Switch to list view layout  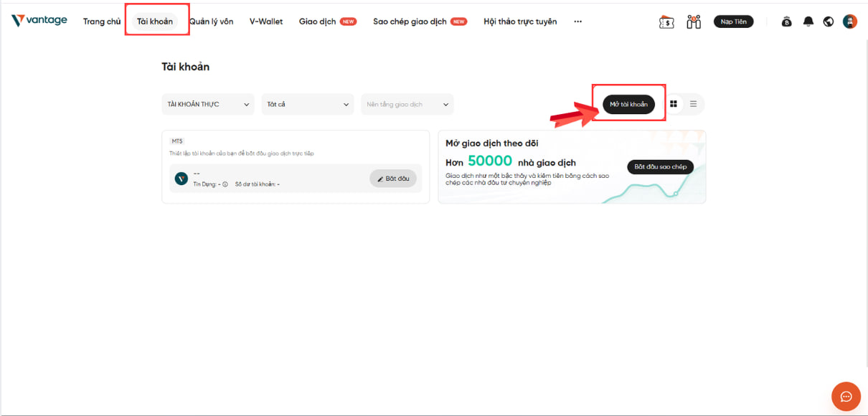pyautogui.click(x=693, y=104)
